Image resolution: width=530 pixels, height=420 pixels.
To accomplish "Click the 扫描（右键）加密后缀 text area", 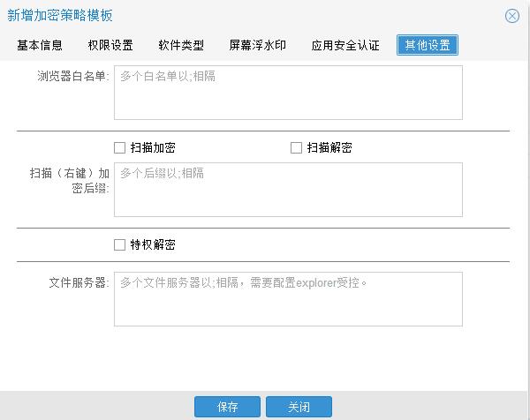I will tap(288, 190).
